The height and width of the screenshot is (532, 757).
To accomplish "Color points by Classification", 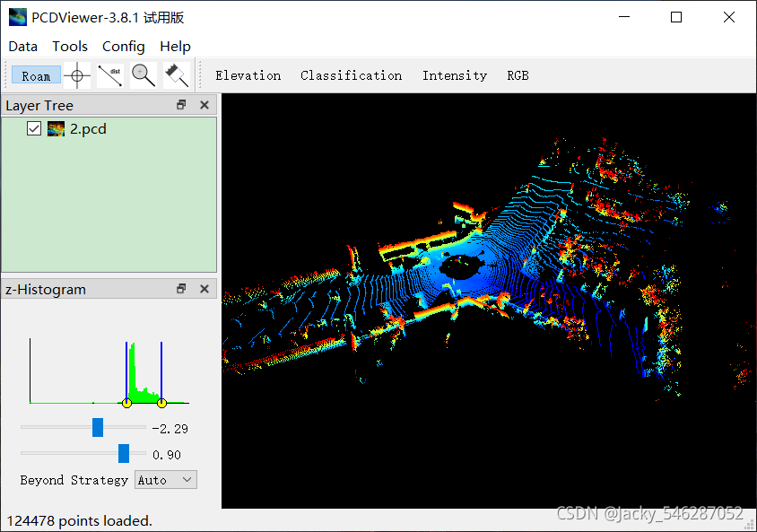I will pyautogui.click(x=351, y=75).
